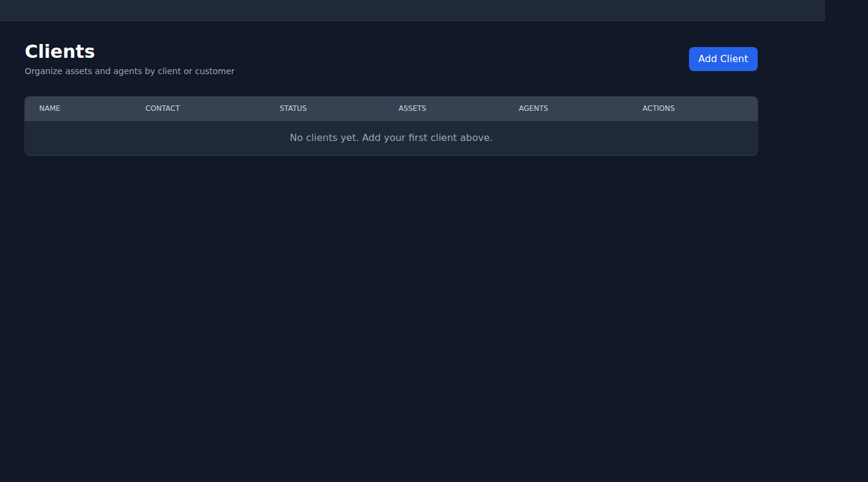Click the STATUS column header

tap(293, 108)
